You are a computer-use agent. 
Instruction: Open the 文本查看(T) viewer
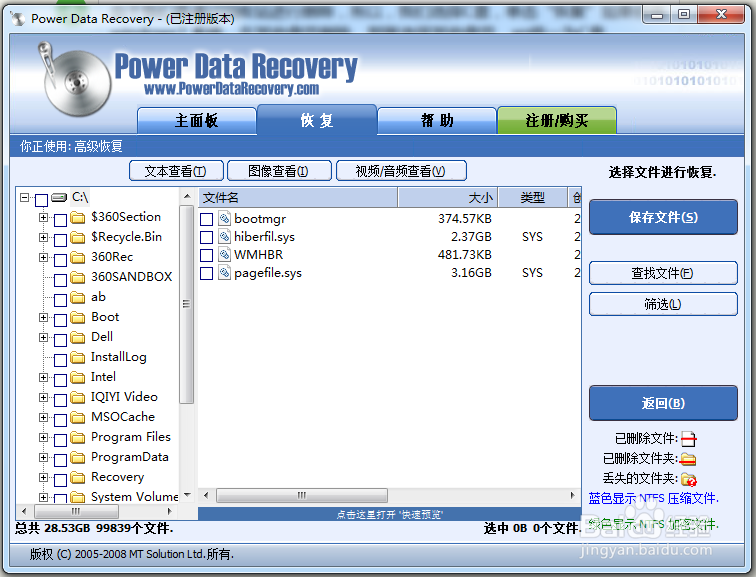(176, 171)
